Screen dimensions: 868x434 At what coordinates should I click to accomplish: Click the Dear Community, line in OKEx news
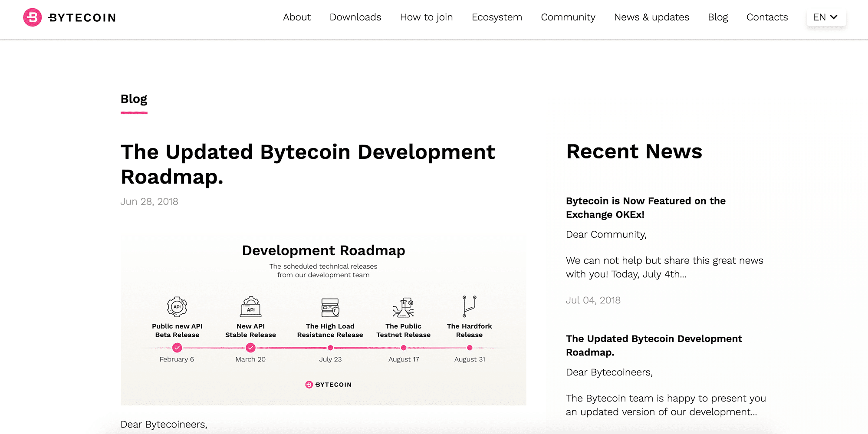pos(606,235)
